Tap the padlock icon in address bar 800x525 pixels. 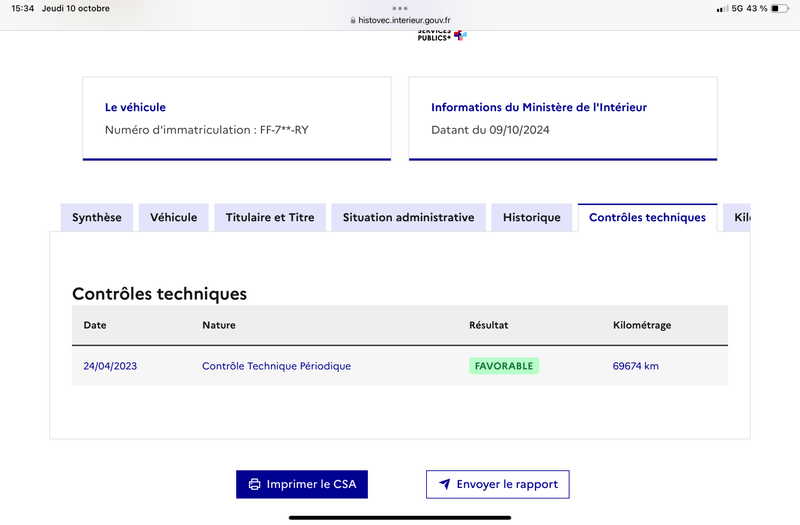[353, 20]
